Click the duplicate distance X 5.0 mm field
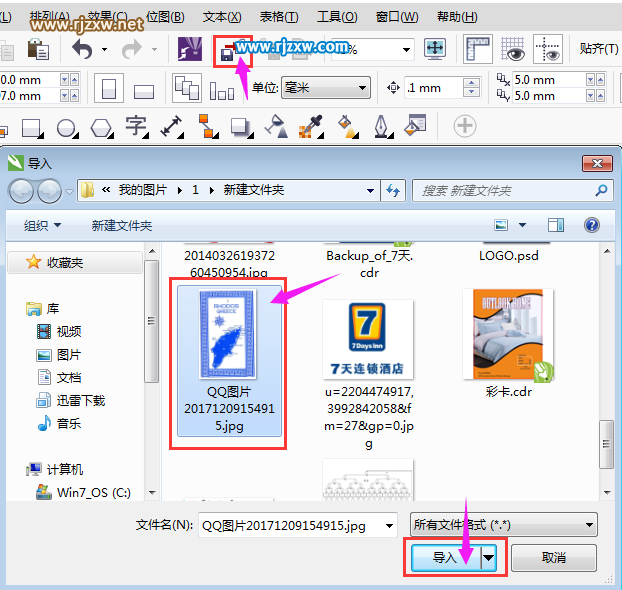The height and width of the screenshot is (590, 622). 549,80
